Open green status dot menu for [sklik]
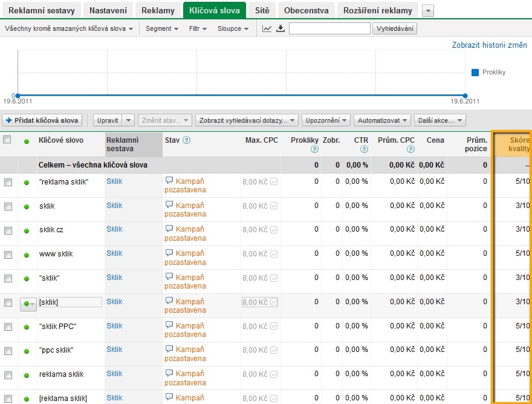 28,304
